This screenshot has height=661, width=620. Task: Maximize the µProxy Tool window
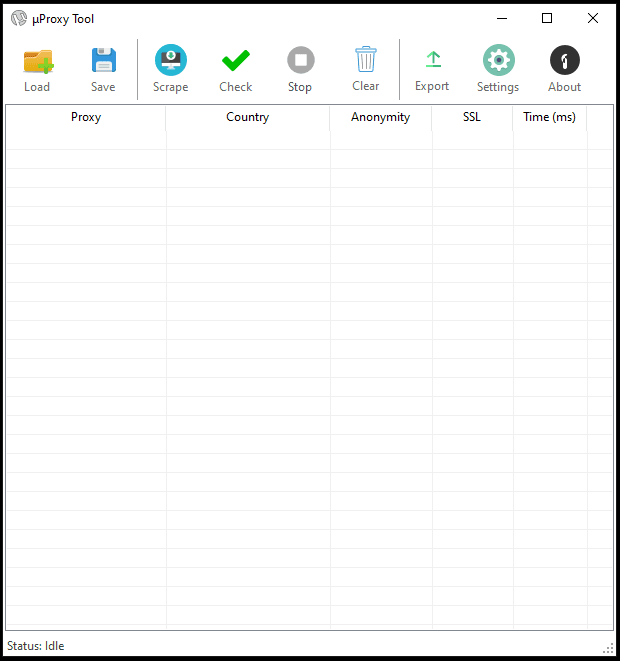[547, 19]
